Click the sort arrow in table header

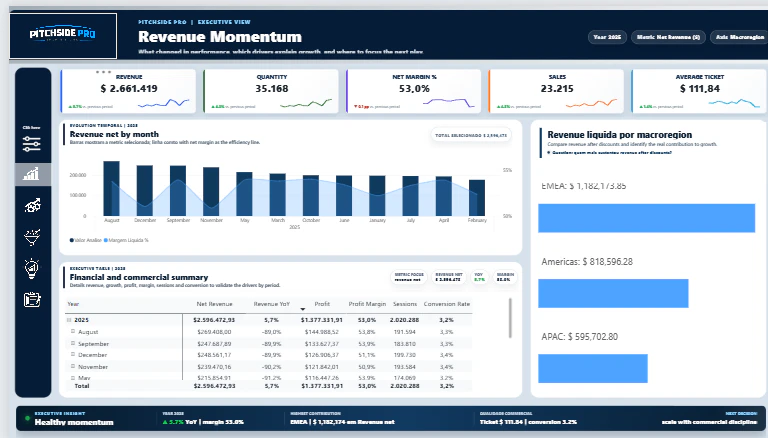tap(303, 309)
